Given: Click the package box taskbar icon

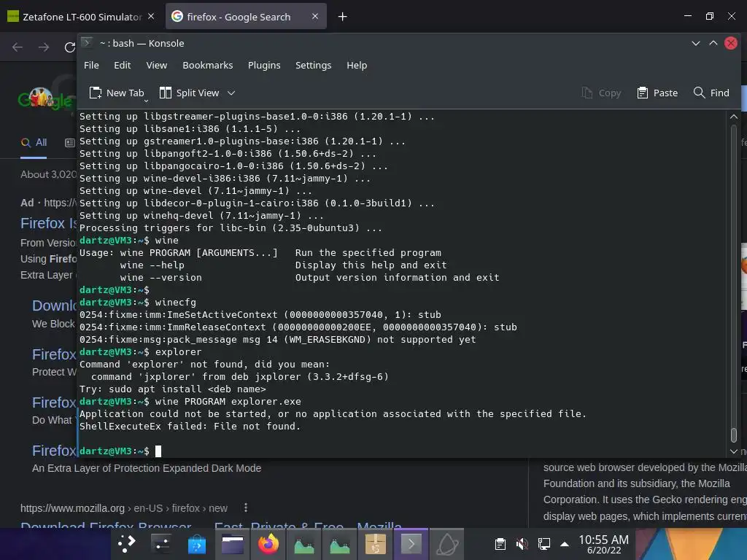Looking at the screenshot, I should click(x=376, y=544).
